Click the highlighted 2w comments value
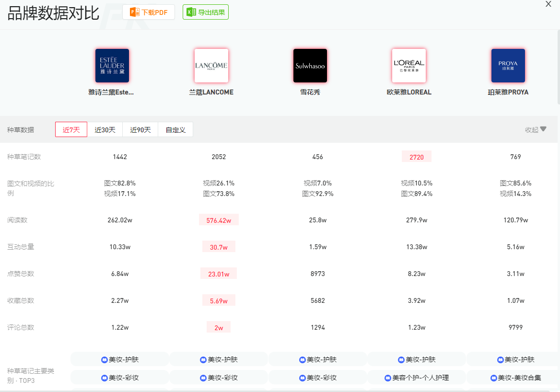The height and width of the screenshot is (392, 560). (x=219, y=327)
